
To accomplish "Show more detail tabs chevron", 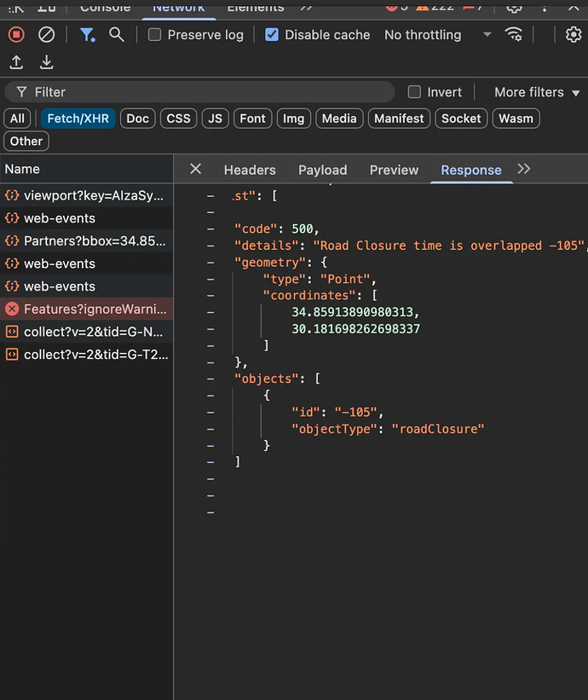I will 524,169.
